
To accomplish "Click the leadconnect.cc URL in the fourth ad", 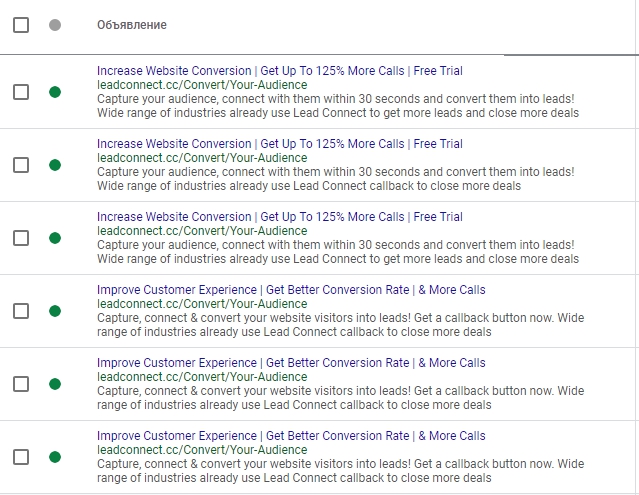I will tap(202, 304).
